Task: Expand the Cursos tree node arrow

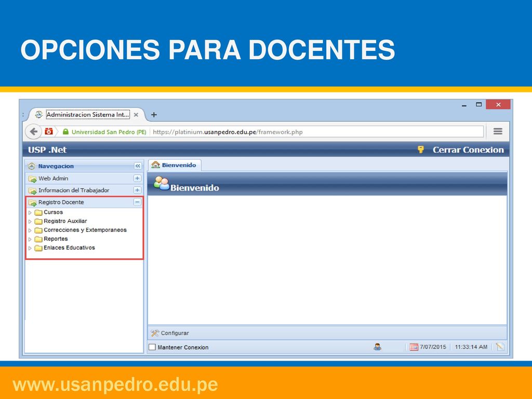Action: (30, 212)
